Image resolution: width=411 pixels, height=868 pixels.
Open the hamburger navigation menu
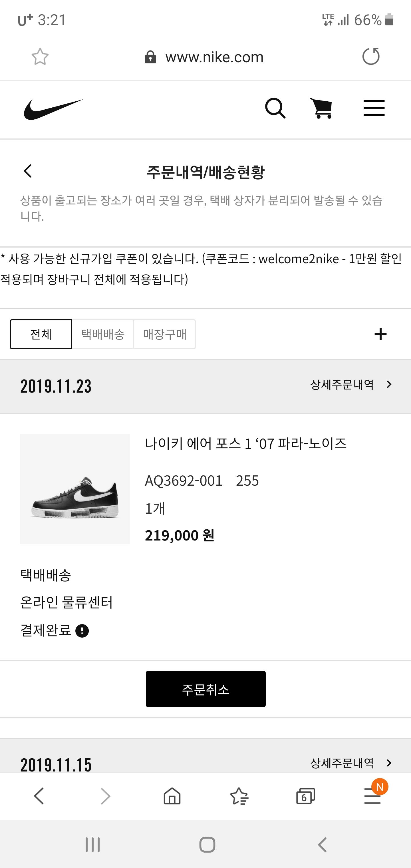point(374,108)
